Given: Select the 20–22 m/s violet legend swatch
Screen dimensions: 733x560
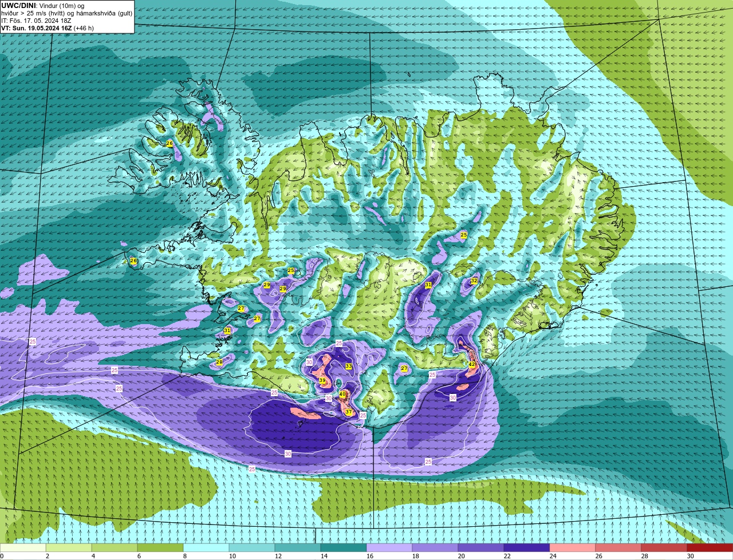Looking at the screenshot, I should click(481, 548).
